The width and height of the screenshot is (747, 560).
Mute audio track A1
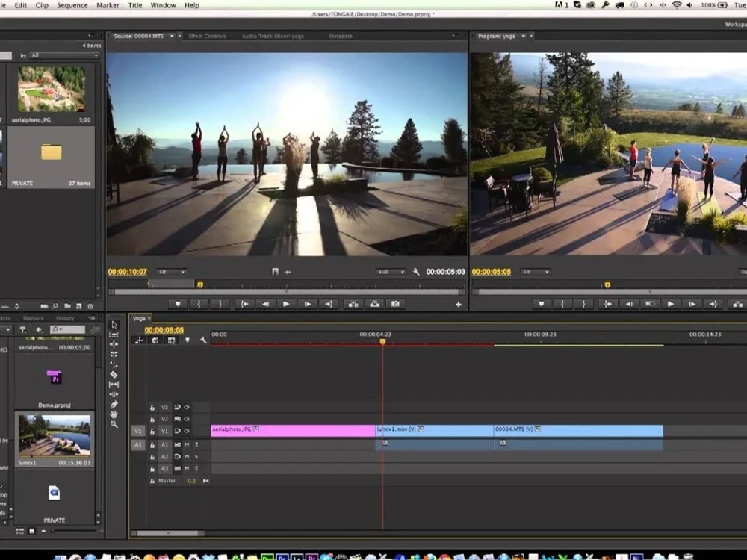pyautogui.click(x=187, y=444)
